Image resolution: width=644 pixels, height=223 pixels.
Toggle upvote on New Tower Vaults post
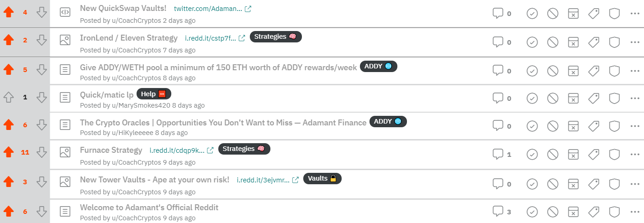[8, 182]
